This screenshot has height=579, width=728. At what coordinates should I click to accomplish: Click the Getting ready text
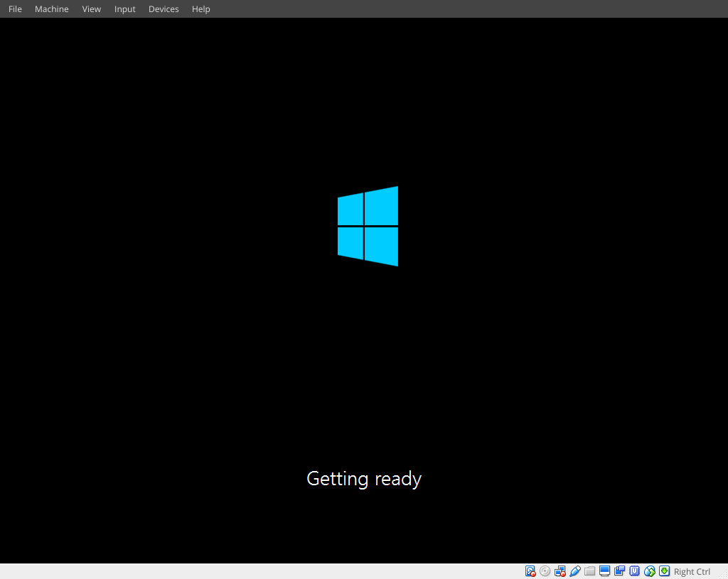click(364, 479)
